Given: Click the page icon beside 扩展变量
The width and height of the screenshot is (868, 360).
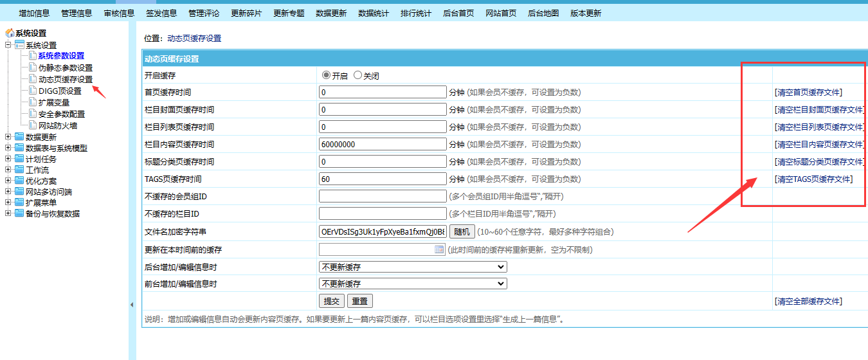Looking at the screenshot, I should [33, 102].
